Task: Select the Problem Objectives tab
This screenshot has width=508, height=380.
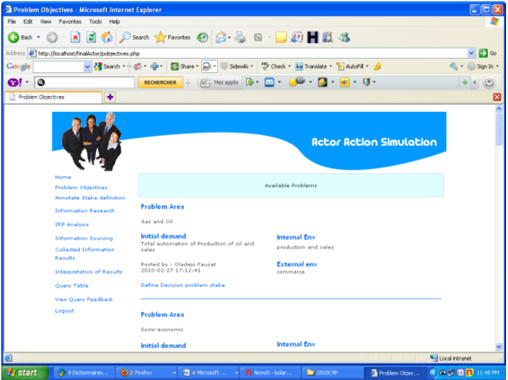Action: coord(53,97)
